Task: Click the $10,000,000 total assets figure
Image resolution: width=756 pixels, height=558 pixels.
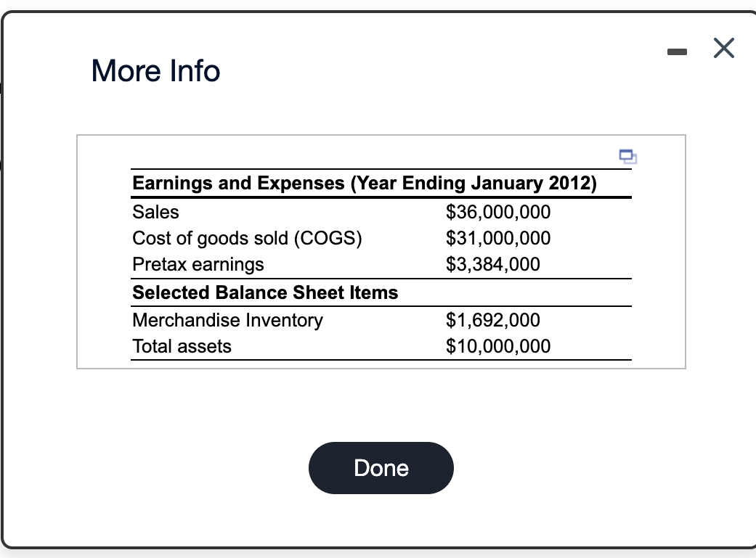Action: (x=498, y=346)
